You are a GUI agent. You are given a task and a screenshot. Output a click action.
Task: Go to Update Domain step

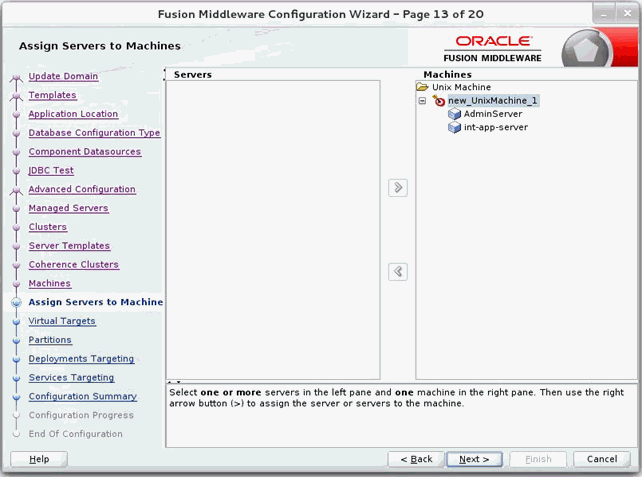click(x=63, y=76)
